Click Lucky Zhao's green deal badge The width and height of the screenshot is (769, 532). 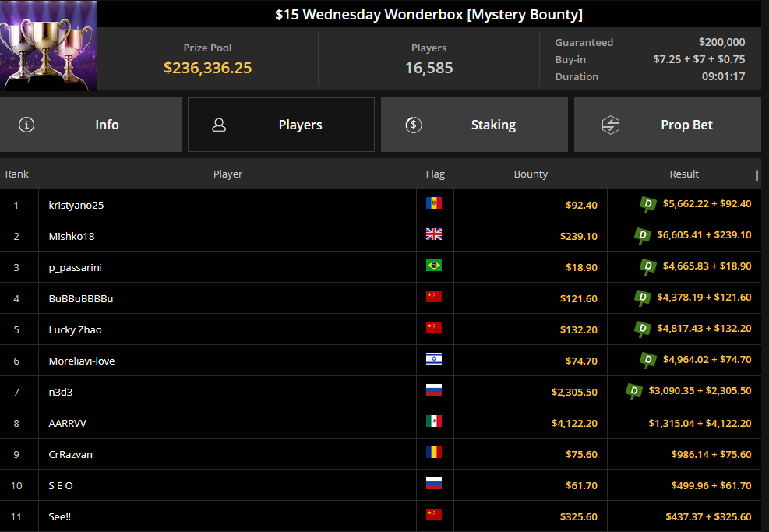tap(643, 329)
